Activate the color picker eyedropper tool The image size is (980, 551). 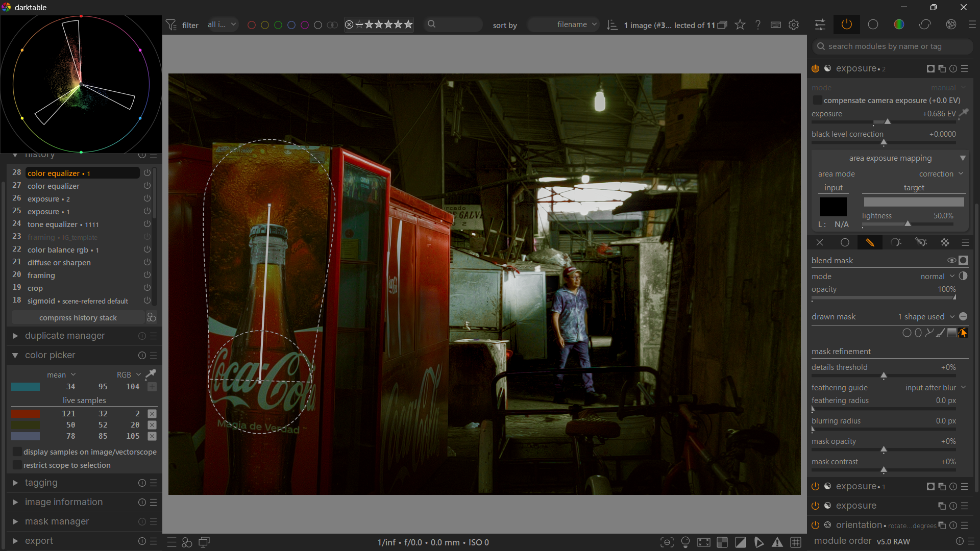click(x=151, y=374)
